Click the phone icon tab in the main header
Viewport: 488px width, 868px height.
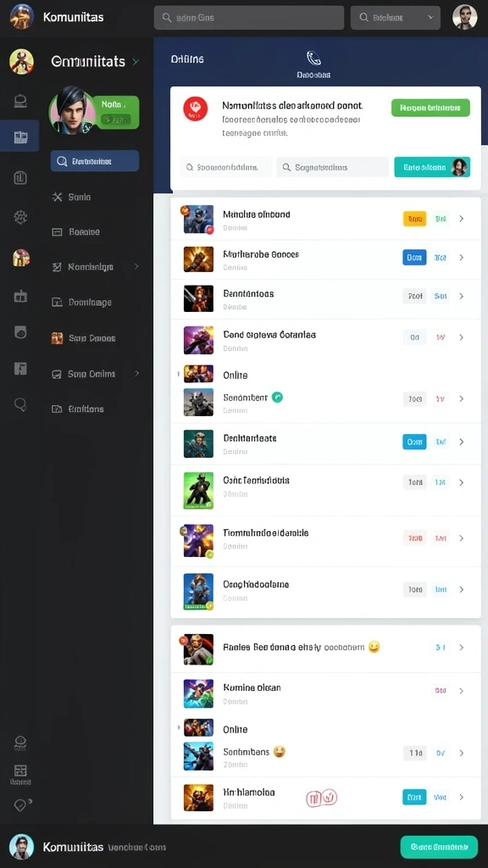313,64
